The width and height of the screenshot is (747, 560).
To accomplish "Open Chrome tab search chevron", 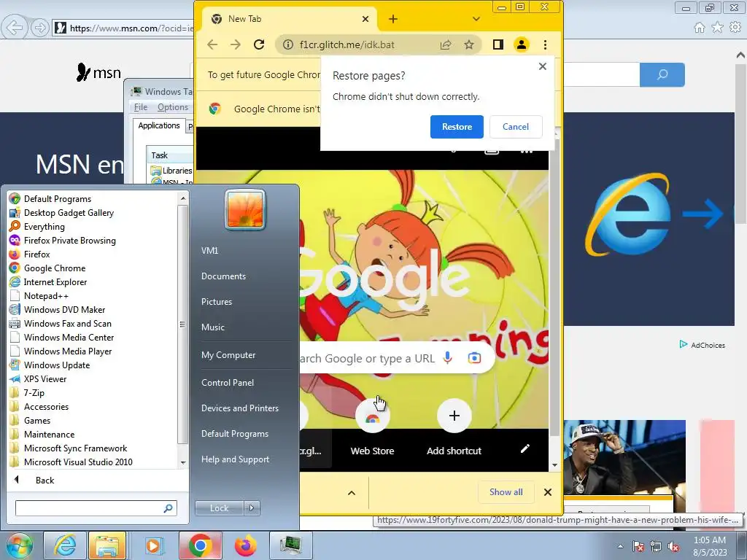I will (x=476, y=19).
